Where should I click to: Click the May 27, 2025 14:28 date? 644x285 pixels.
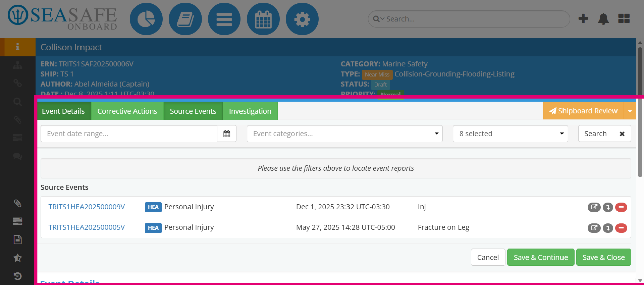pyautogui.click(x=345, y=227)
